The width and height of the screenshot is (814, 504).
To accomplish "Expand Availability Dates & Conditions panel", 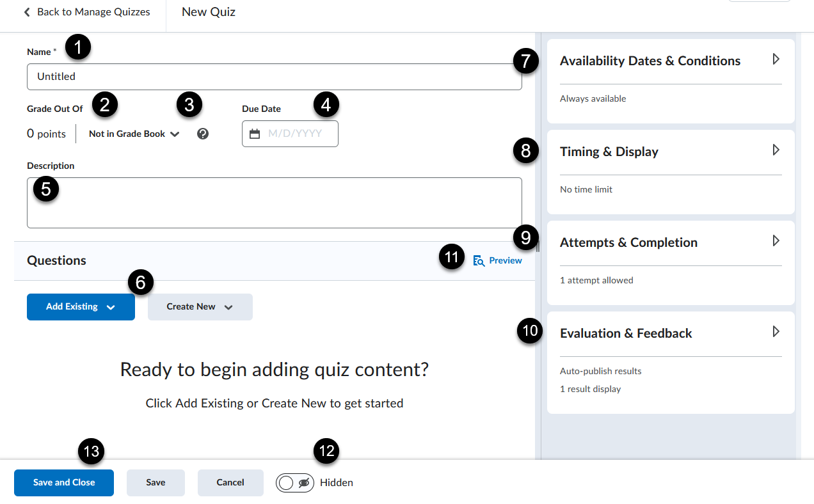I will (x=776, y=59).
